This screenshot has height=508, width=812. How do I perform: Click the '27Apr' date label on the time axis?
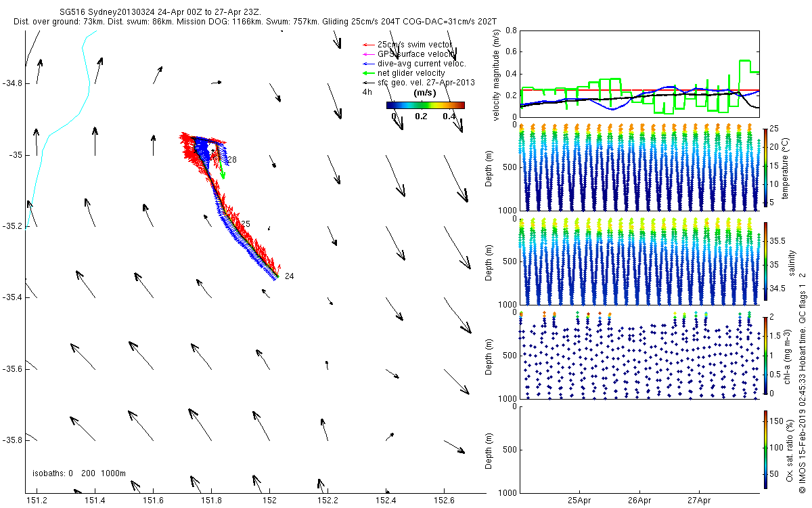[x=699, y=501]
